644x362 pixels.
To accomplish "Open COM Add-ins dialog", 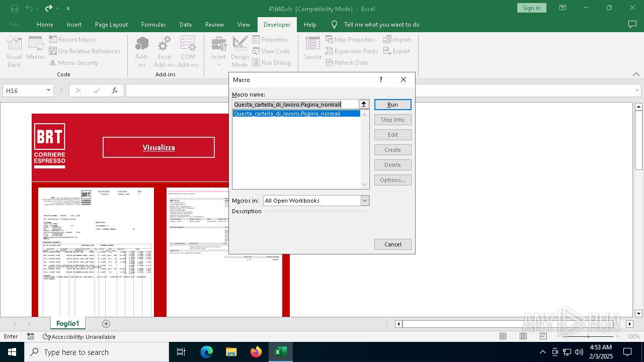I will [188, 52].
